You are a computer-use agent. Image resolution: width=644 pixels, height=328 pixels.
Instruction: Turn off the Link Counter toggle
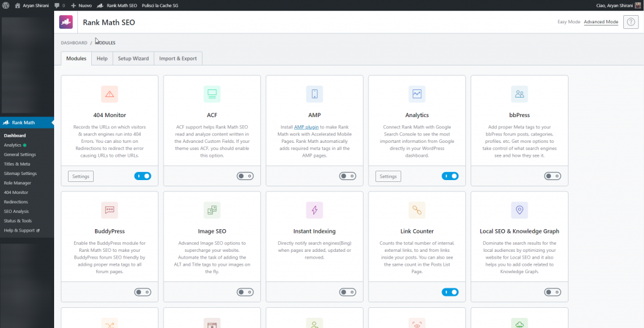click(x=450, y=292)
